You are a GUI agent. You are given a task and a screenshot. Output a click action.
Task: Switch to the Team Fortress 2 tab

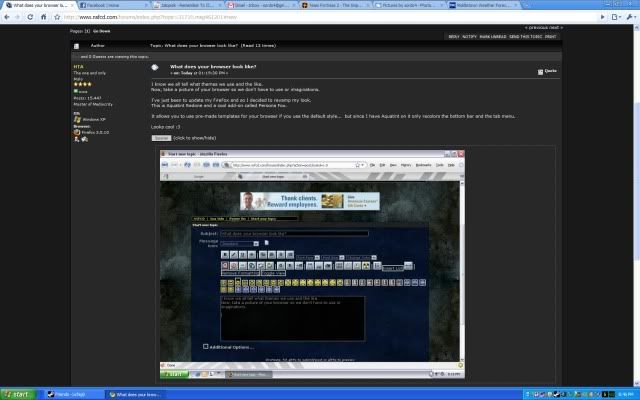(x=334, y=5)
